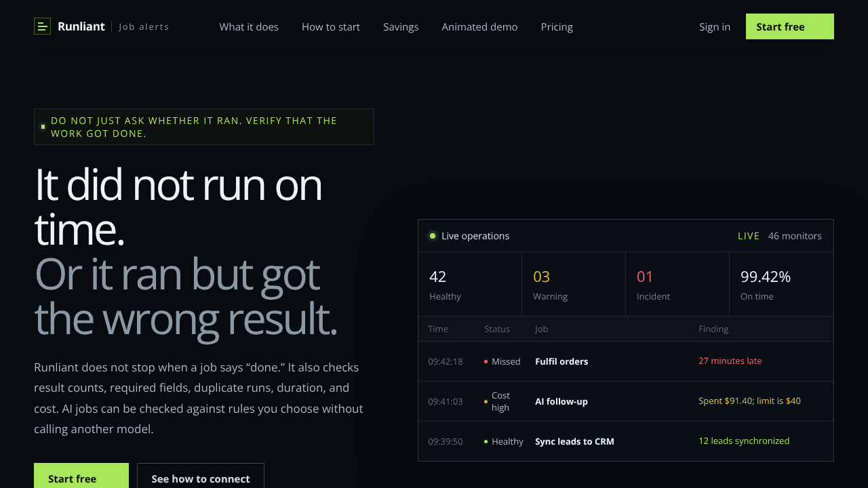Click the LIVE indicator label

(749, 236)
